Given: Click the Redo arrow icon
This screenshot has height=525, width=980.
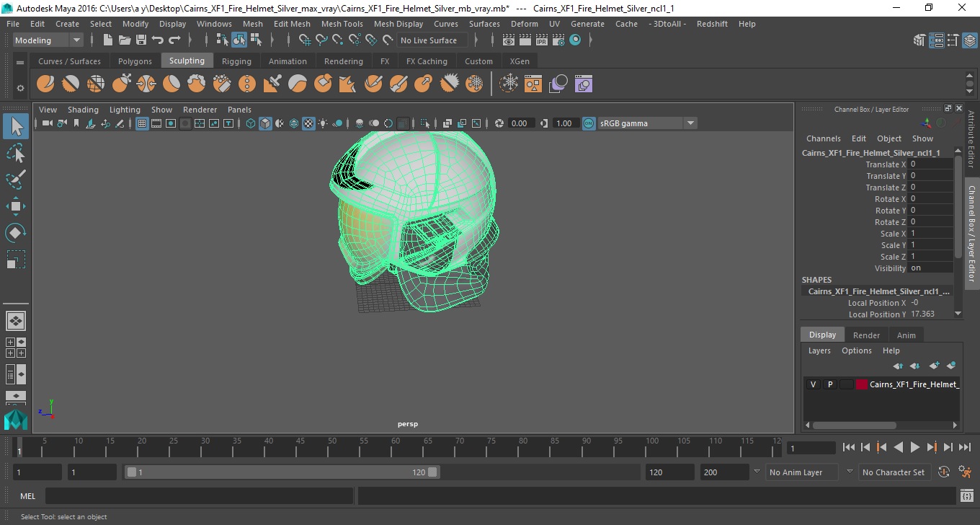Looking at the screenshot, I should pos(174,40).
